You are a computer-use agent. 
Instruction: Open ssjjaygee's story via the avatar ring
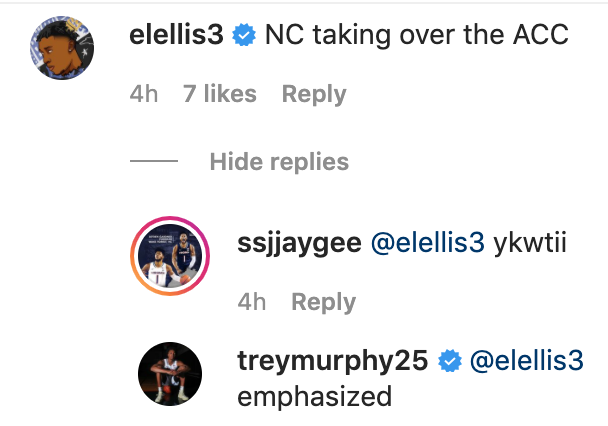pos(170,257)
